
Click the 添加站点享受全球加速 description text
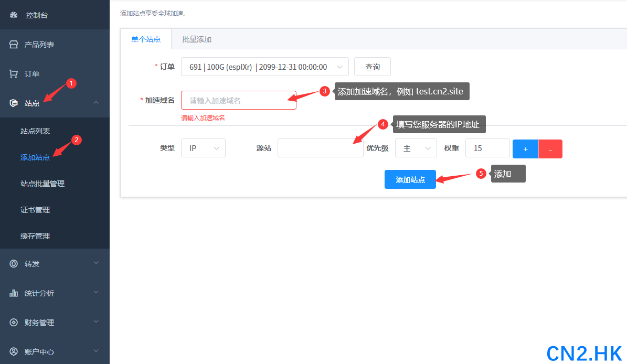pos(153,13)
